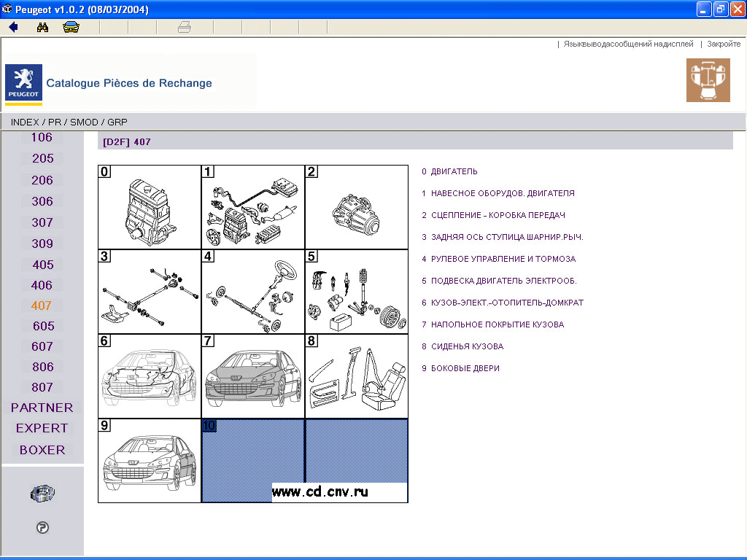Click the Peugeot lion logo
The height and width of the screenshot is (560, 747).
23,83
